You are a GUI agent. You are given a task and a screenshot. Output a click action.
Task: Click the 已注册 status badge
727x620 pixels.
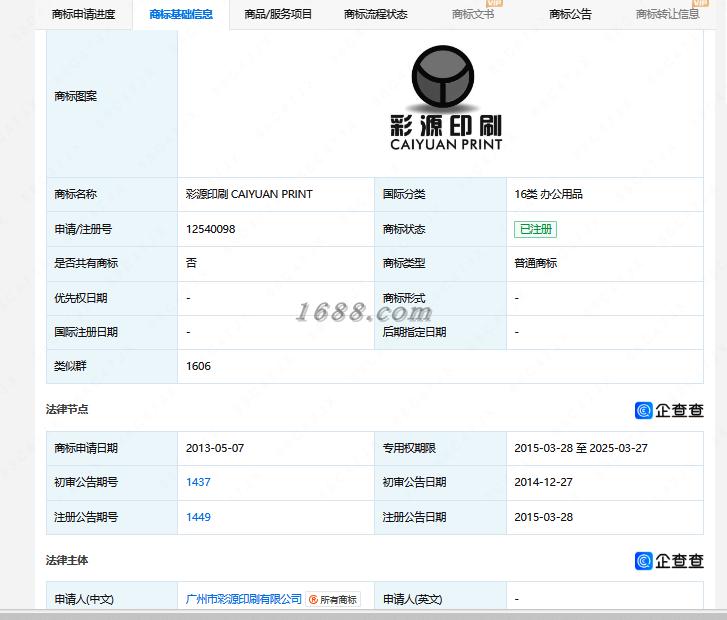[x=536, y=229]
